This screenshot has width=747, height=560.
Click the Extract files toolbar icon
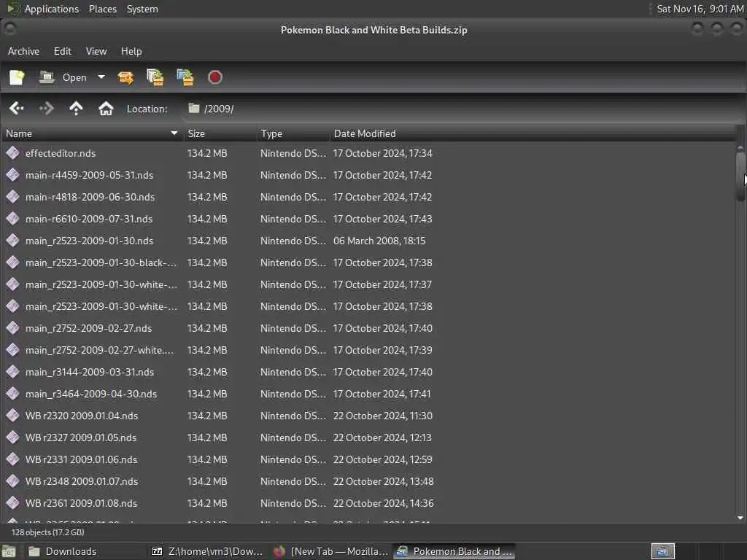coord(125,77)
